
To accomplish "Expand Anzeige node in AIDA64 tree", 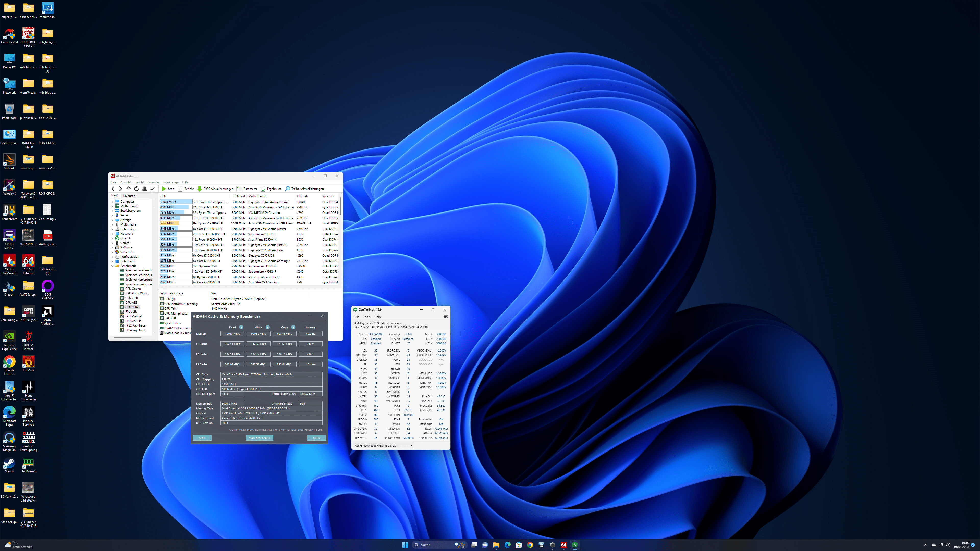I will (x=112, y=220).
